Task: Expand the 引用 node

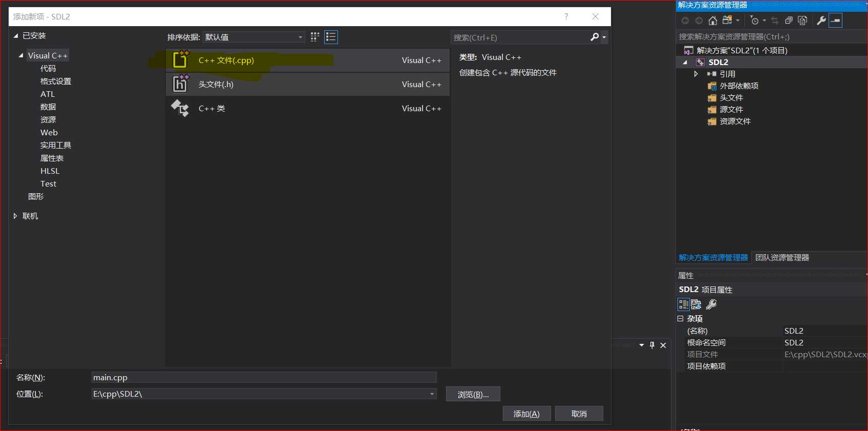Action: click(x=695, y=74)
